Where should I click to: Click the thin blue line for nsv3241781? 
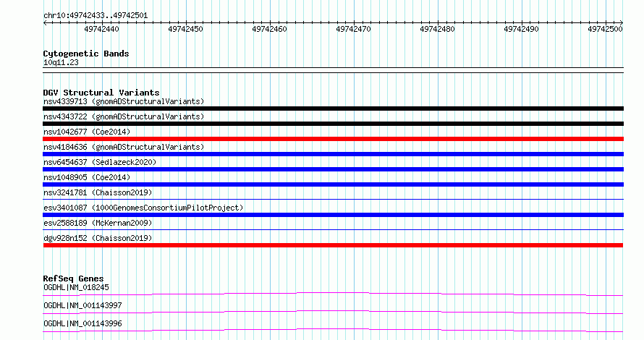click(x=333, y=200)
